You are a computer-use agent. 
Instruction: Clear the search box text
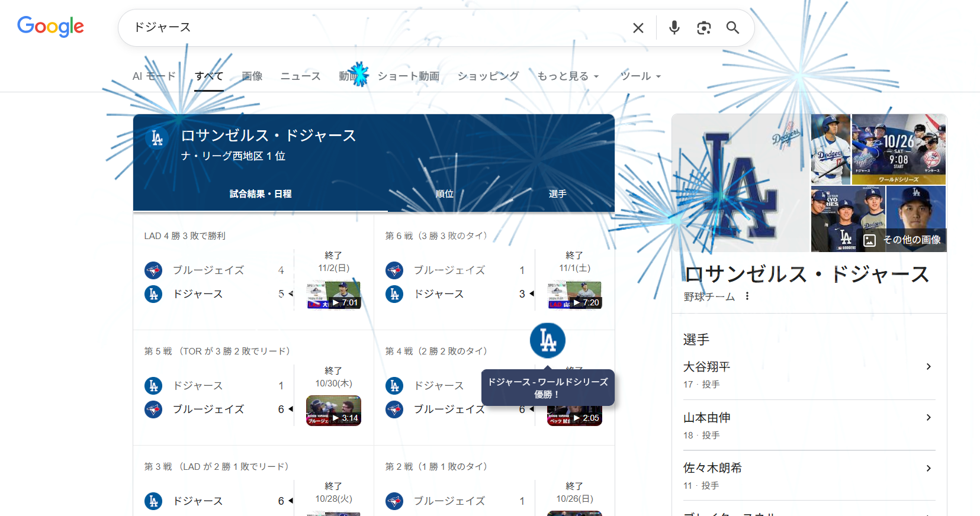(638, 28)
